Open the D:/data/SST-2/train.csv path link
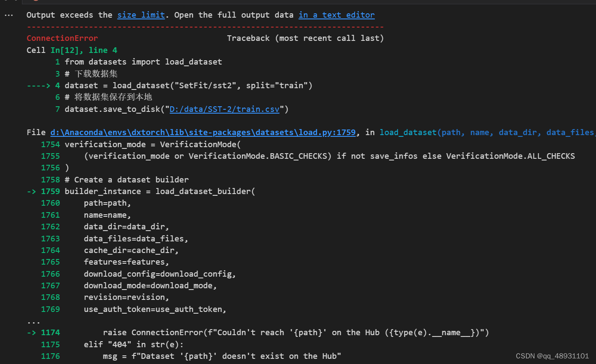The image size is (596, 364). coord(224,109)
